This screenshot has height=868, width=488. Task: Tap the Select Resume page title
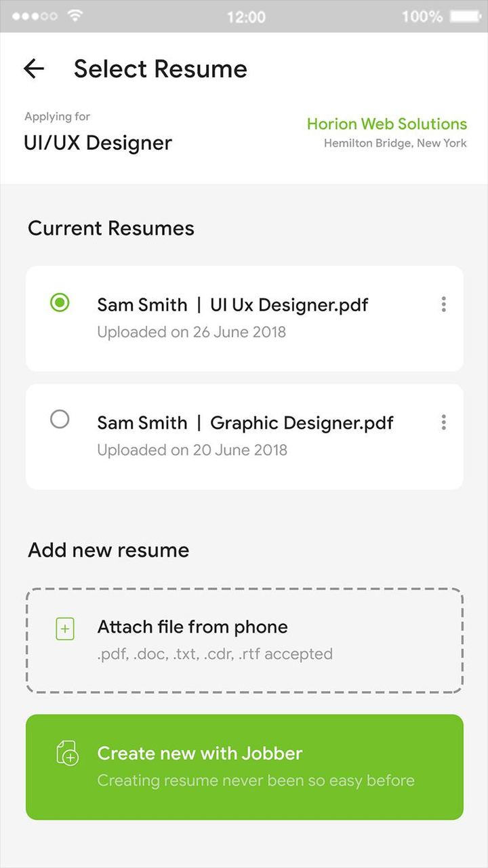tap(161, 68)
